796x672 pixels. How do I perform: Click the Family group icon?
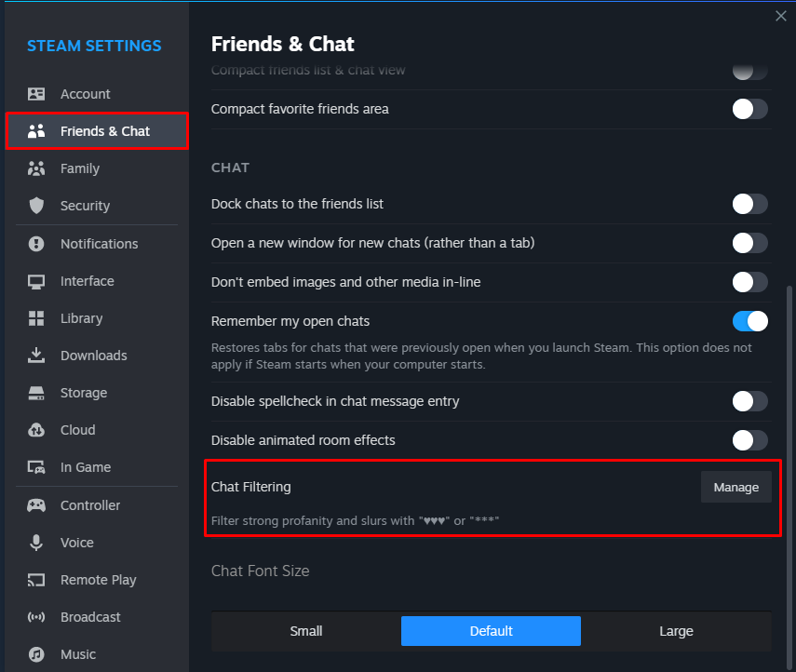pyautogui.click(x=36, y=168)
